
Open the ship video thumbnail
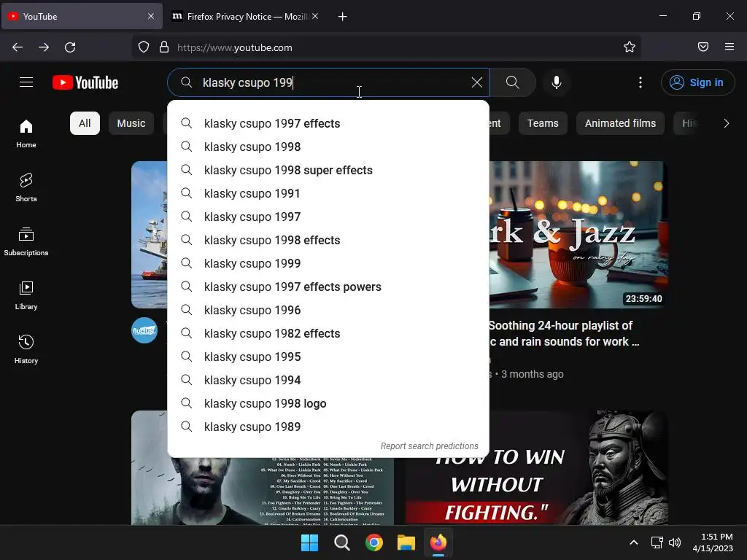pyautogui.click(x=150, y=234)
